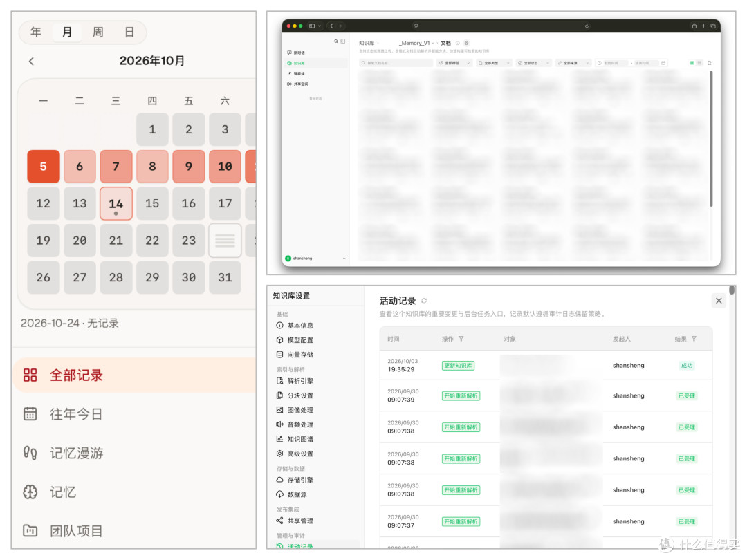Click the 记忆漫游 footprints icon
The image size is (747, 560).
coord(30,453)
